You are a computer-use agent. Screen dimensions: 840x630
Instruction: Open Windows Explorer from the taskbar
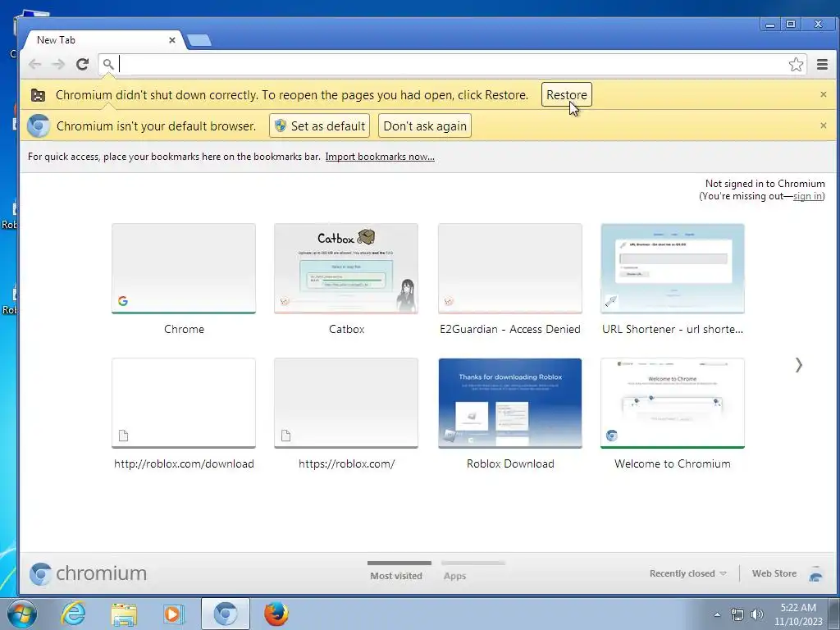[124, 614]
